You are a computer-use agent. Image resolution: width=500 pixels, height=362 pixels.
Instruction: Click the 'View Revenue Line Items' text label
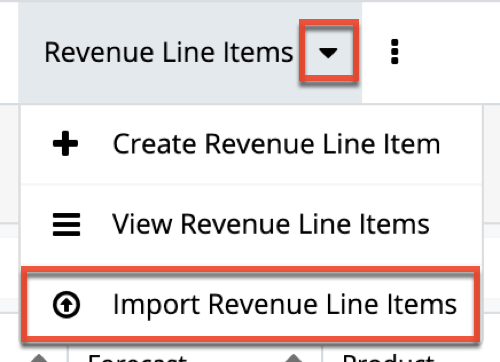tap(271, 224)
